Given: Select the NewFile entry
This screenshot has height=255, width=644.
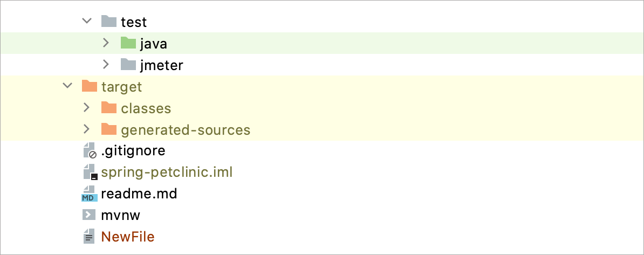Looking at the screenshot, I should pyautogui.click(x=127, y=237).
